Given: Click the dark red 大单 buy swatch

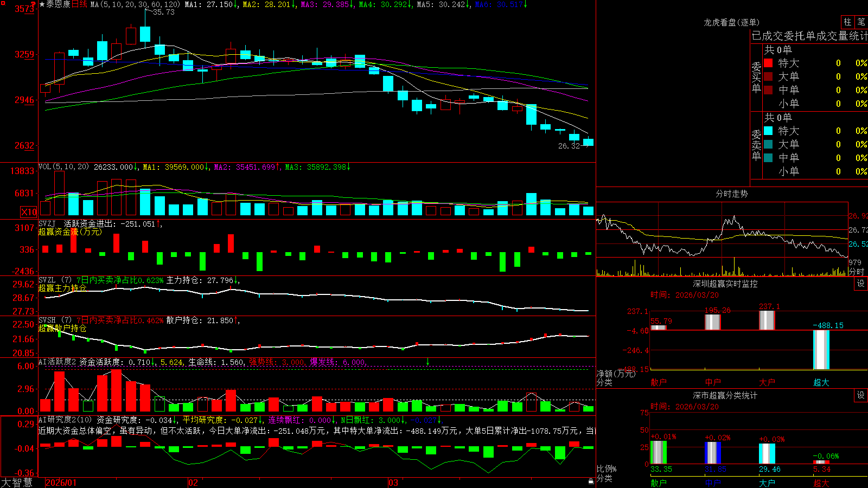Looking at the screenshot, I should 768,76.
